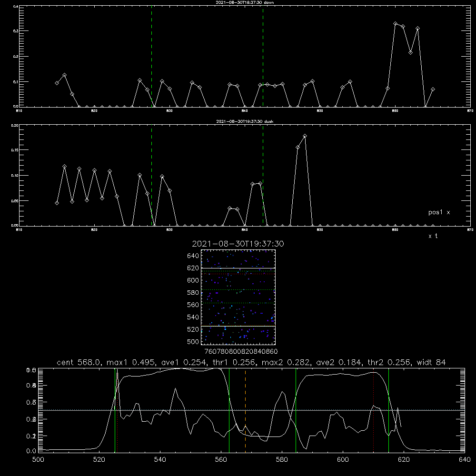This screenshot has width=476, height=476.
Task: Click the center image y-axis label 560
Action: pyautogui.click(x=193, y=305)
